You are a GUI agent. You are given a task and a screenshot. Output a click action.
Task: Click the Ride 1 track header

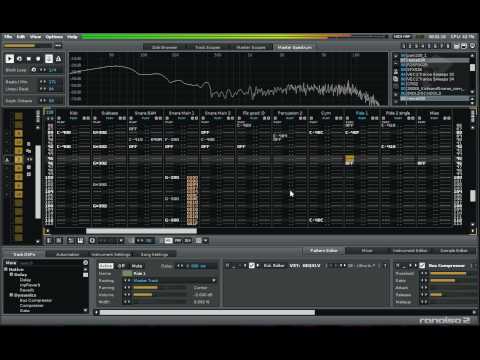362,113
